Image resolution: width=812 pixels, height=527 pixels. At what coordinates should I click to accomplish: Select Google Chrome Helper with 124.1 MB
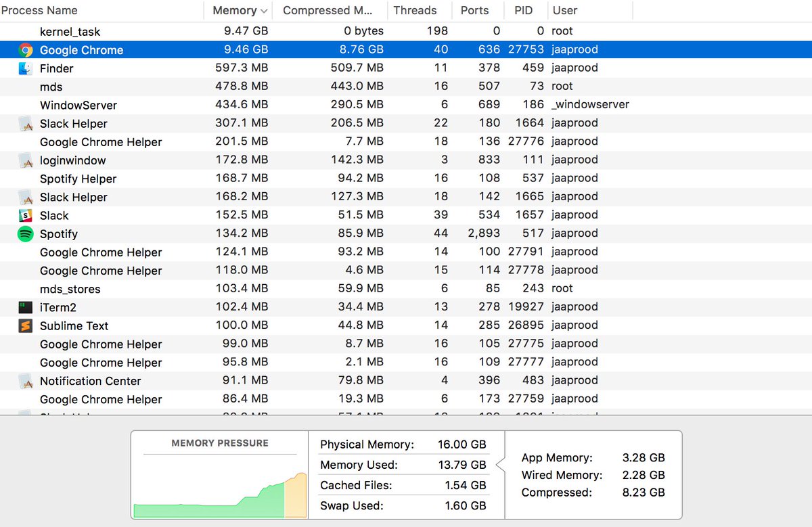point(101,252)
